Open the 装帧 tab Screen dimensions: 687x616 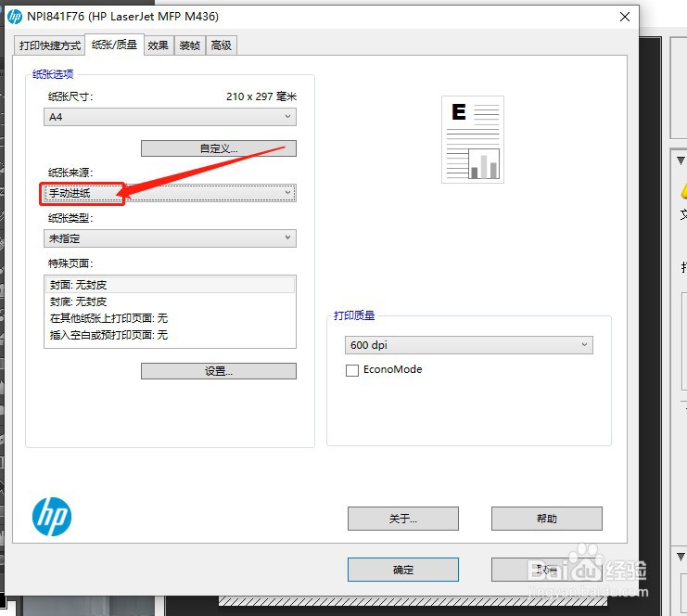click(x=190, y=45)
